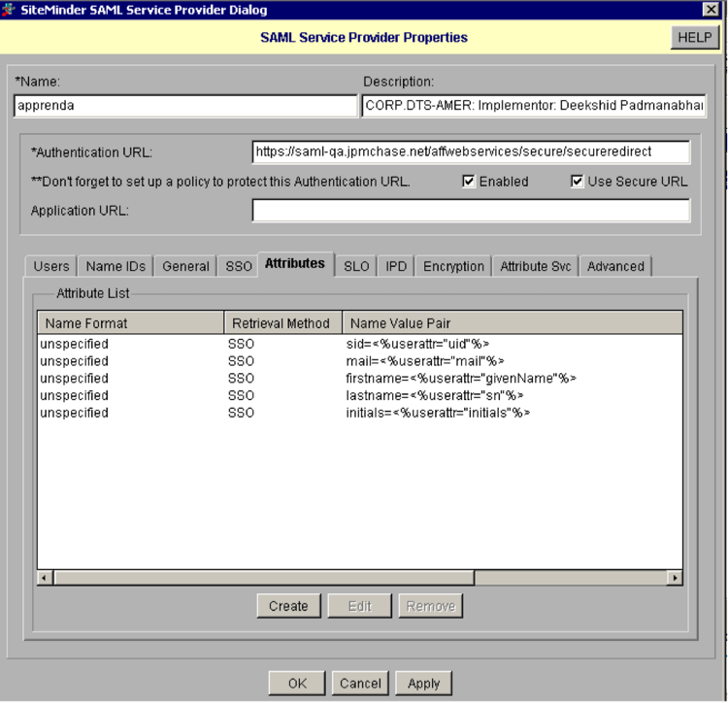Go to the Encryption tab
The height and width of the screenshot is (703, 728).
[x=453, y=266]
